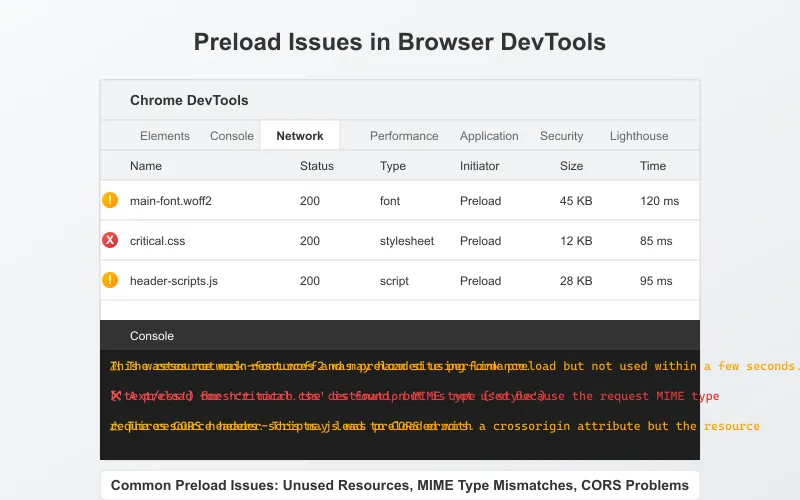The width and height of the screenshot is (800, 500).
Task: Click the red MIME type error message
Action: [x=415, y=395]
